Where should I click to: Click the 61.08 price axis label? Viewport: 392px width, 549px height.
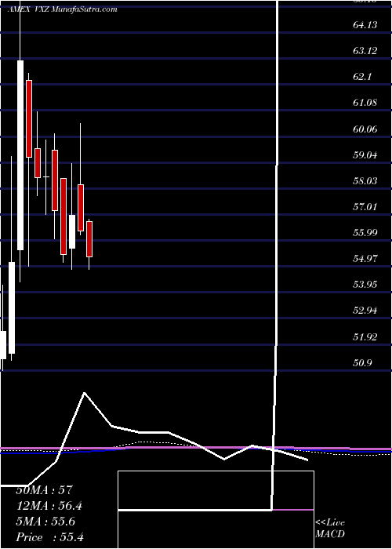tap(366, 103)
